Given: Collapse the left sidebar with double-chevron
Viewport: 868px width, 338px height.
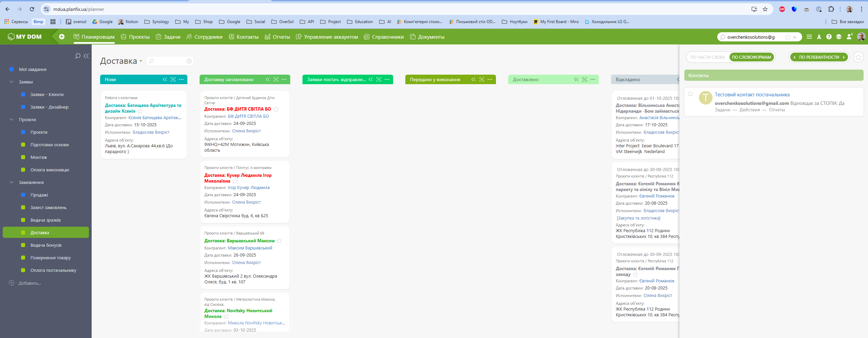Looking at the screenshot, I should (86, 56).
